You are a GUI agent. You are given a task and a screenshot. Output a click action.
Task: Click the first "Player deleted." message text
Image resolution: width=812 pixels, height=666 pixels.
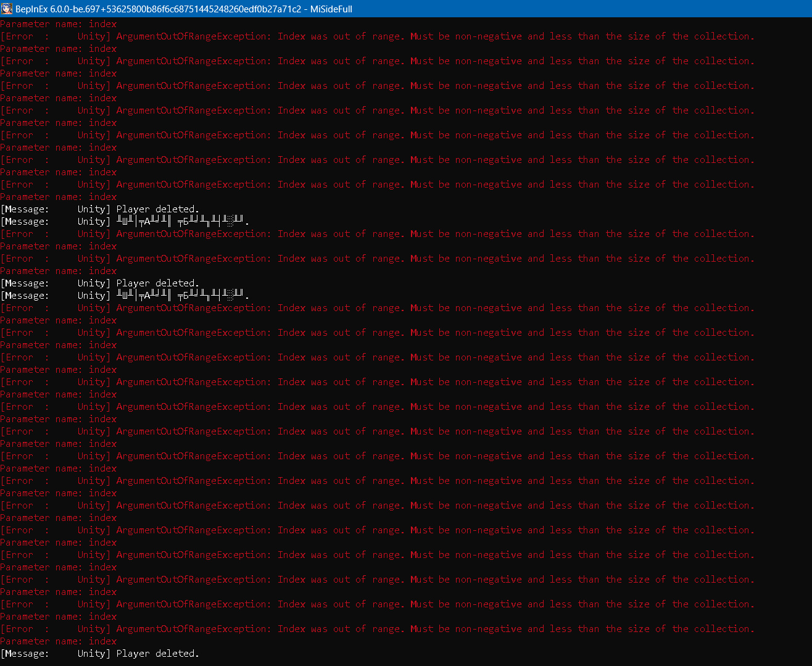157,209
